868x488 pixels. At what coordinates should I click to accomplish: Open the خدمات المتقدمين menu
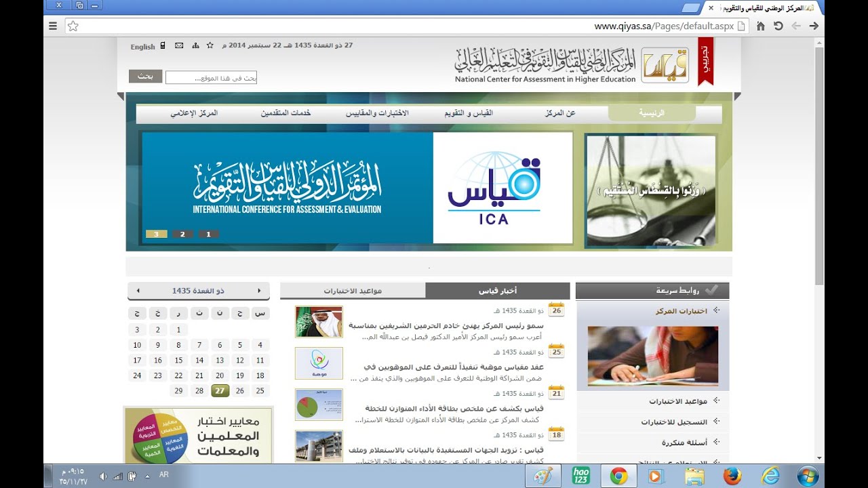[285, 113]
